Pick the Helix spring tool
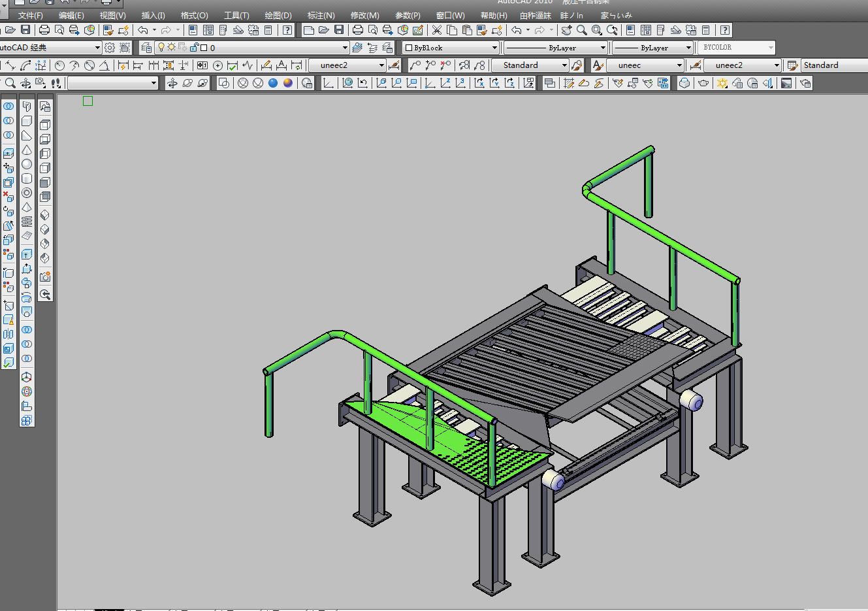 [27, 222]
